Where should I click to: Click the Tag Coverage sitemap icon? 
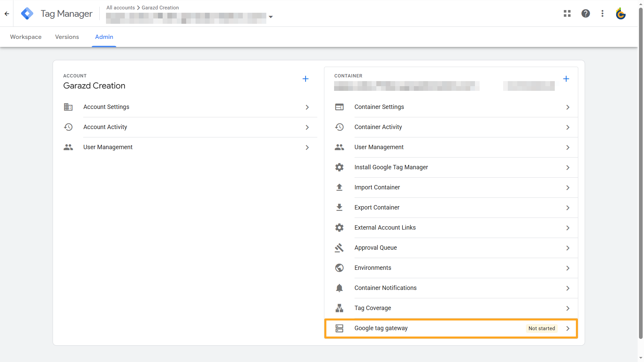point(339,308)
